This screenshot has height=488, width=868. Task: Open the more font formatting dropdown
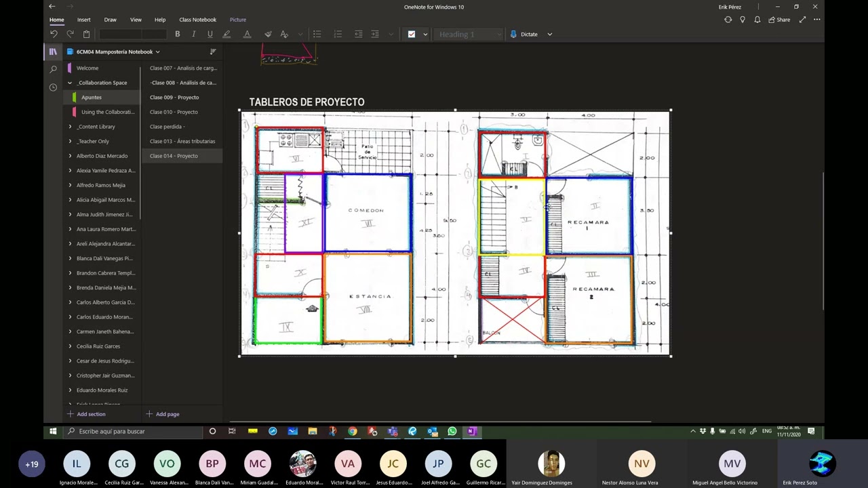300,34
